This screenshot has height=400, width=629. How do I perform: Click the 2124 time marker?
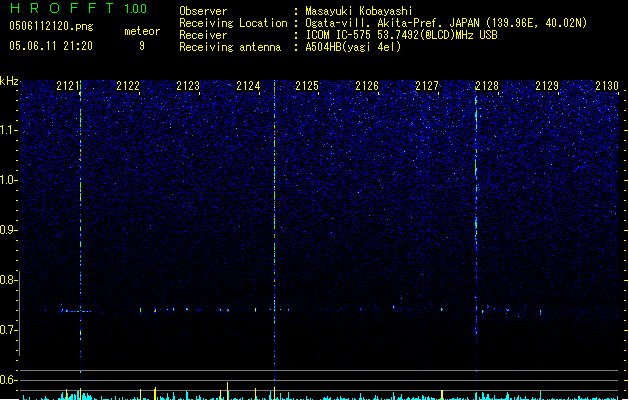[248, 86]
